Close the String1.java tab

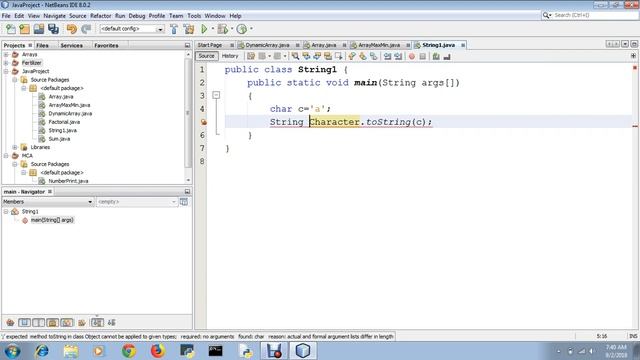click(x=463, y=45)
